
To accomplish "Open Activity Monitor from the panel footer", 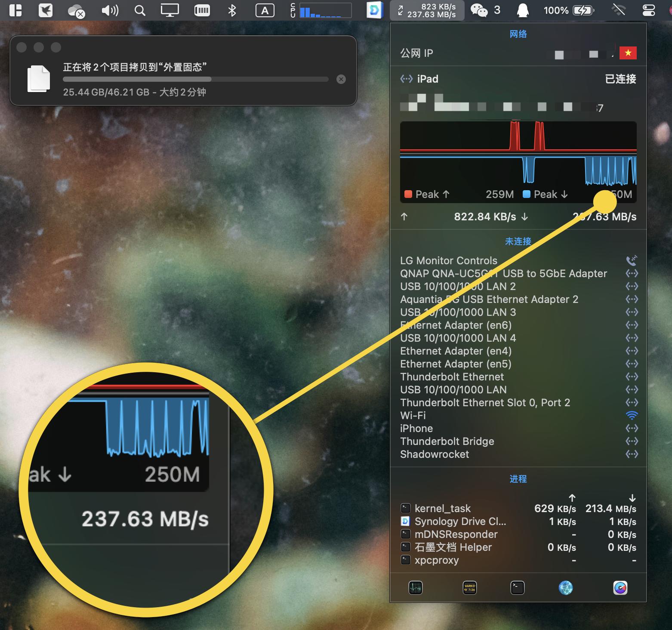I will coord(416,587).
